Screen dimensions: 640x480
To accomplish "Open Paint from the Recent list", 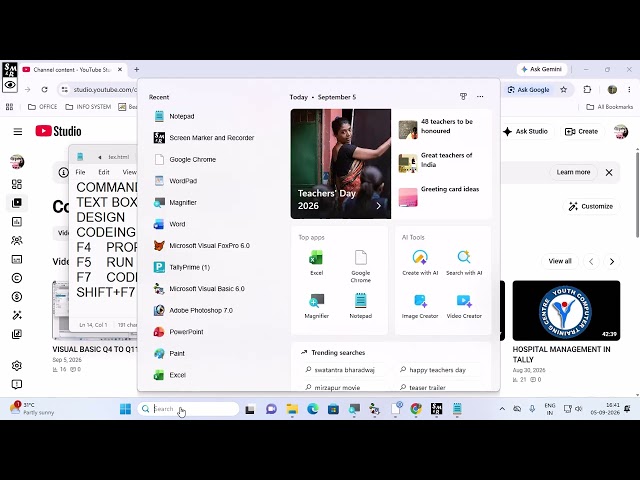I will click(x=169, y=353).
